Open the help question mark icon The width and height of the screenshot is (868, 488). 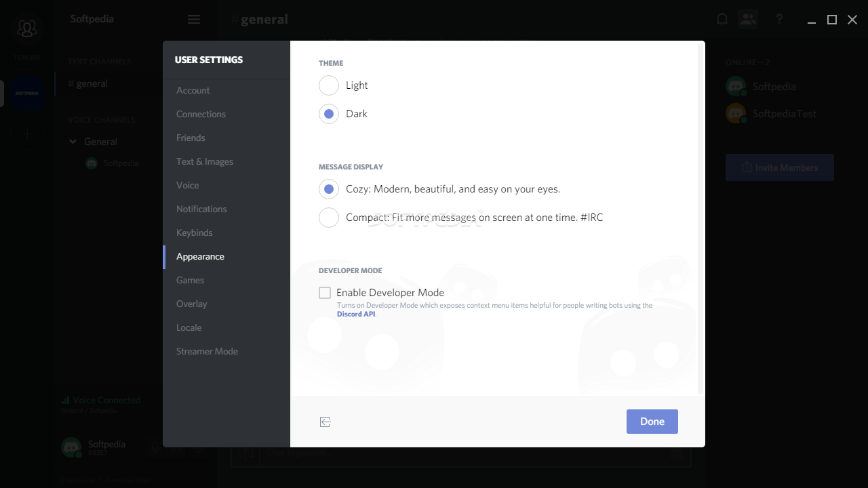coord(779,19)
